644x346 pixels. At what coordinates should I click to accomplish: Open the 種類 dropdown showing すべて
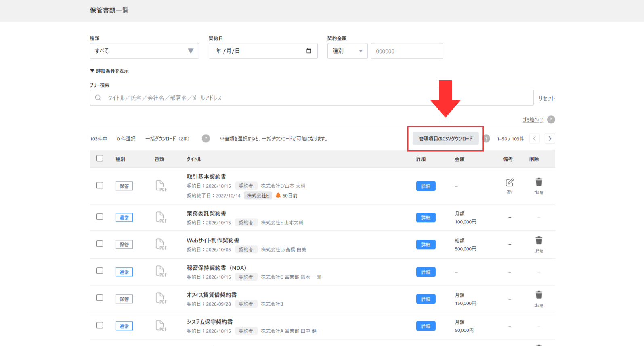tap(145, 51)
